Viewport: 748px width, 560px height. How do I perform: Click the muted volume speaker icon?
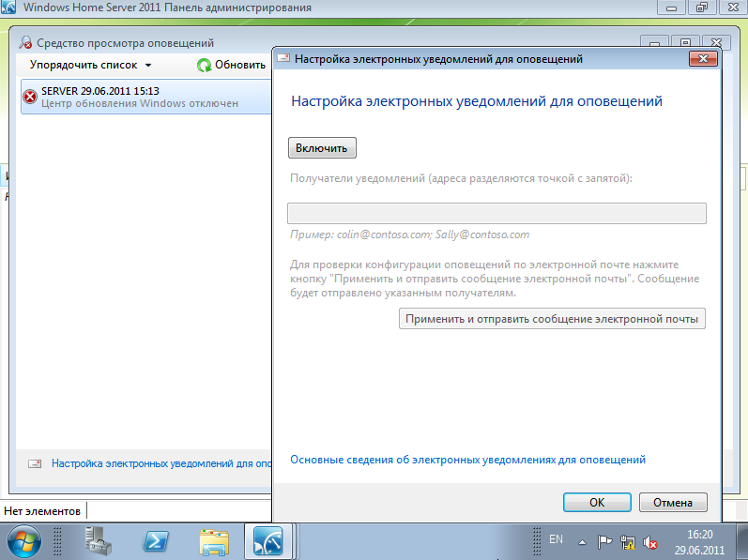[x=650, y=542]
